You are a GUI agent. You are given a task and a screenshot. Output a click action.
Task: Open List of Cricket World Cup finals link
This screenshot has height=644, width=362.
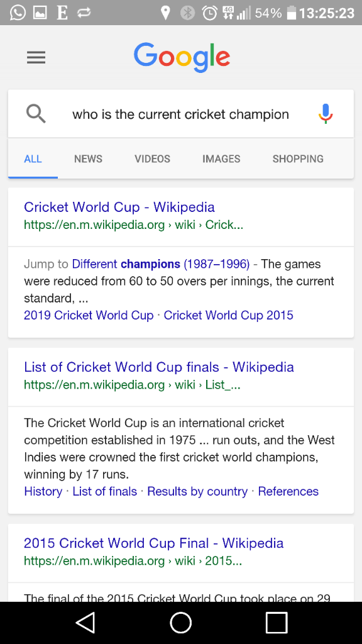click(159, 367)
